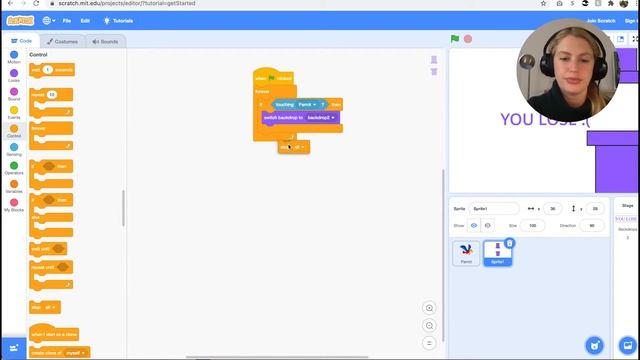This screenshot has height=360, width=640.
Task: Select the Variables block category
Action: (14, 187)
